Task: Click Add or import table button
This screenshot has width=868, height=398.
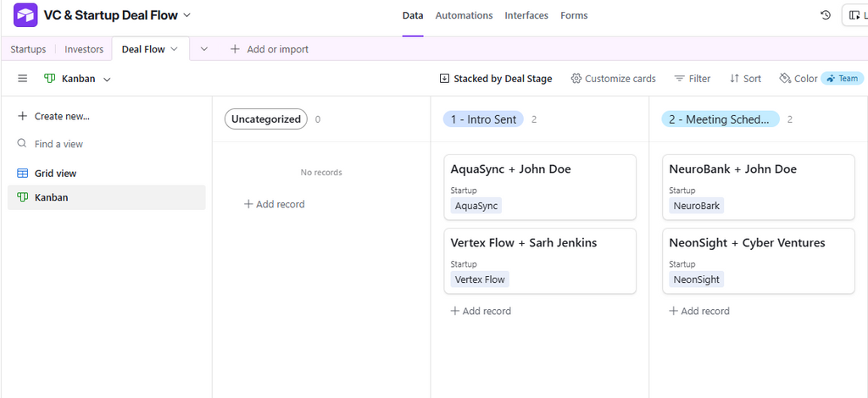Action: (x=269, y=49)
